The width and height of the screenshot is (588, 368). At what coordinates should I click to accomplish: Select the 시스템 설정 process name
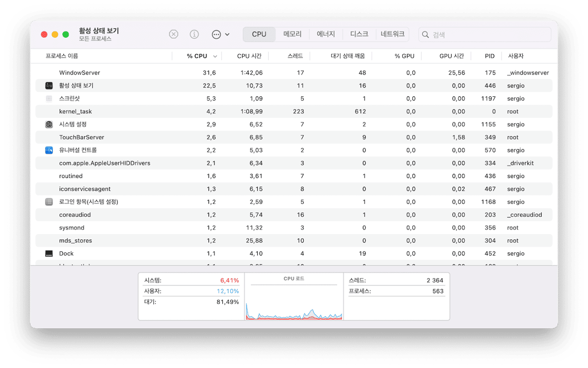click(x=73, y=124)
